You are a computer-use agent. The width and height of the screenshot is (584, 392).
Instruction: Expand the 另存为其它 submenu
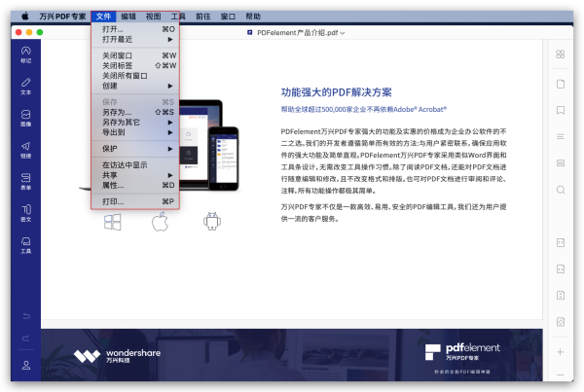[x=135, y=123]
